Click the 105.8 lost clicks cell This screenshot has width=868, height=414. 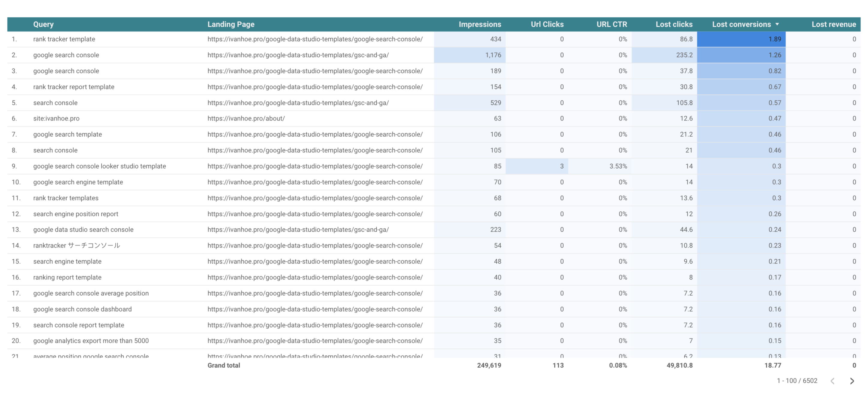(664, 102)
